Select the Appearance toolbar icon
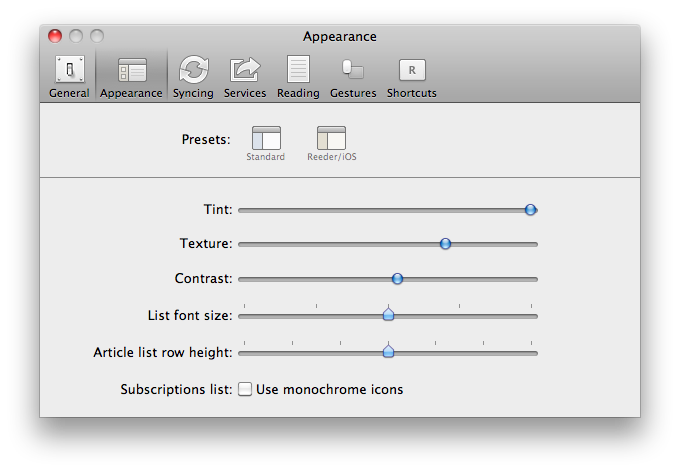This screenshot has width=680, height=472. coord(131,77)
